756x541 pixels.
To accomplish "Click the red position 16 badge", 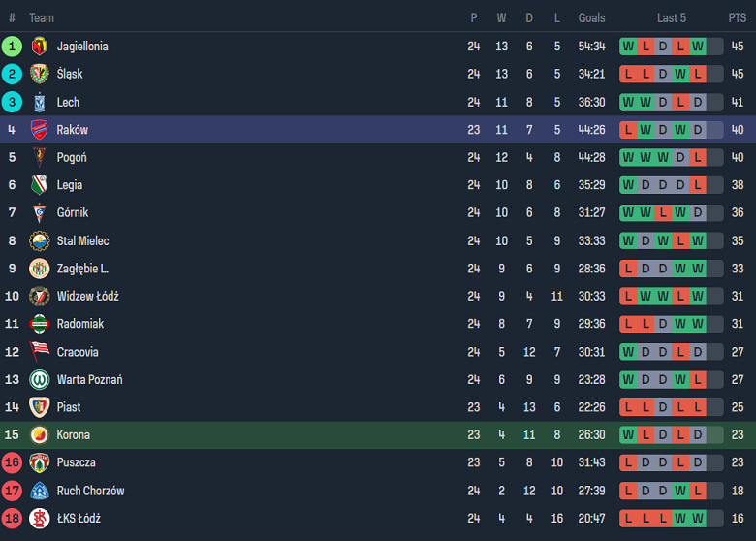I will point(12,462).
